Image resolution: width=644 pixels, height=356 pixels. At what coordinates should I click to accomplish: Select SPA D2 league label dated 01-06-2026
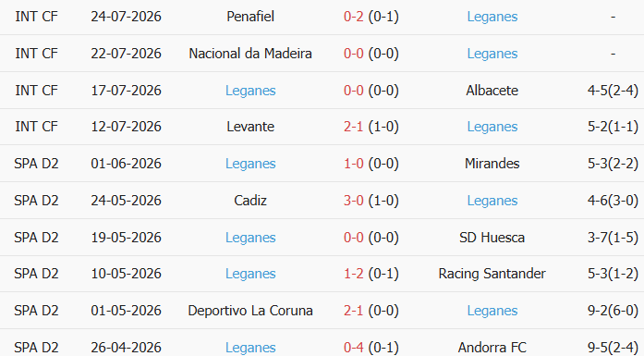(x=36, y=164)
